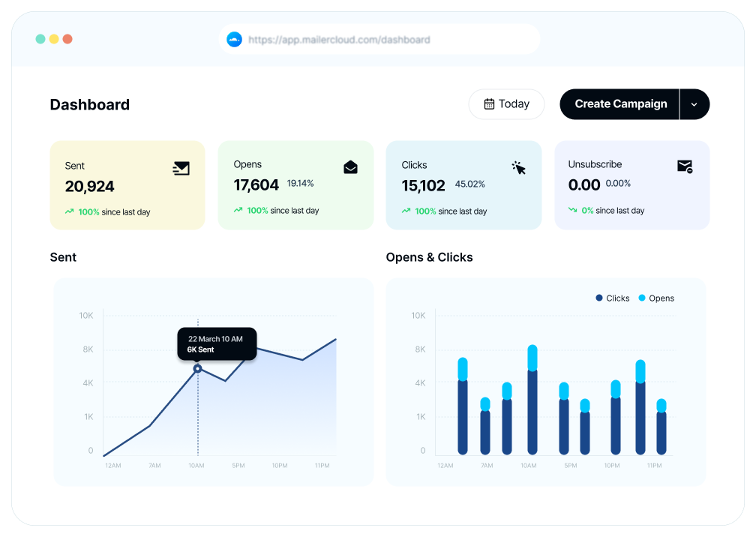Toggle the Clicks legend in Opens & Clicks chart
The image size is (756, 537).
pyautogui.click(x=612, y=298)
